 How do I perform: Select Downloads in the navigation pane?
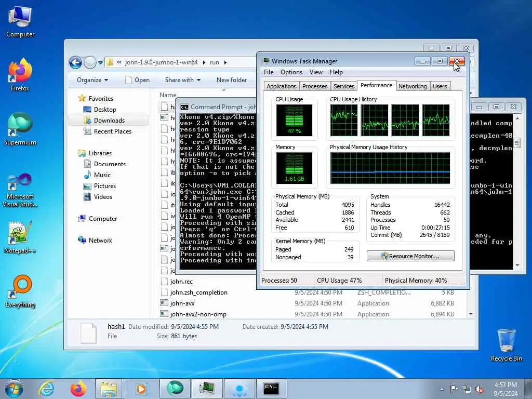109,121
